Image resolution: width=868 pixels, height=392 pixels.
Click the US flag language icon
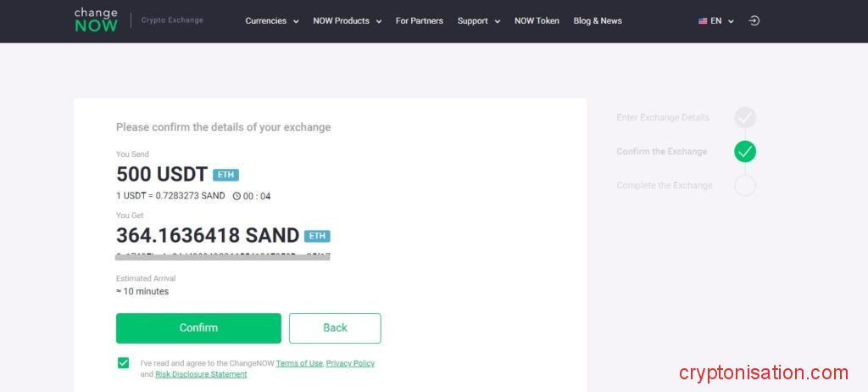(x=703, y=21)
